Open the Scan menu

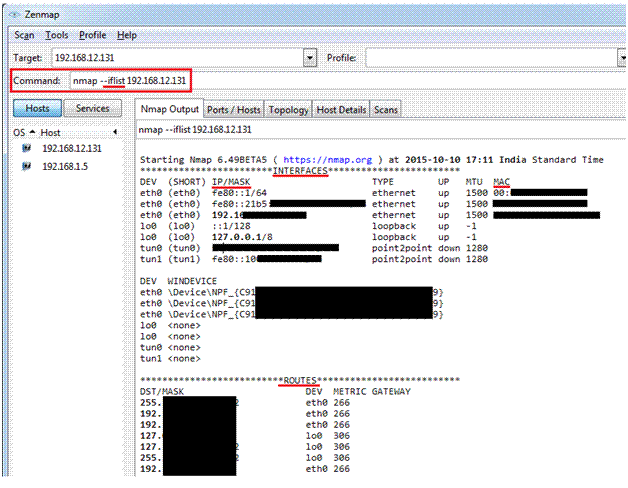24,35
